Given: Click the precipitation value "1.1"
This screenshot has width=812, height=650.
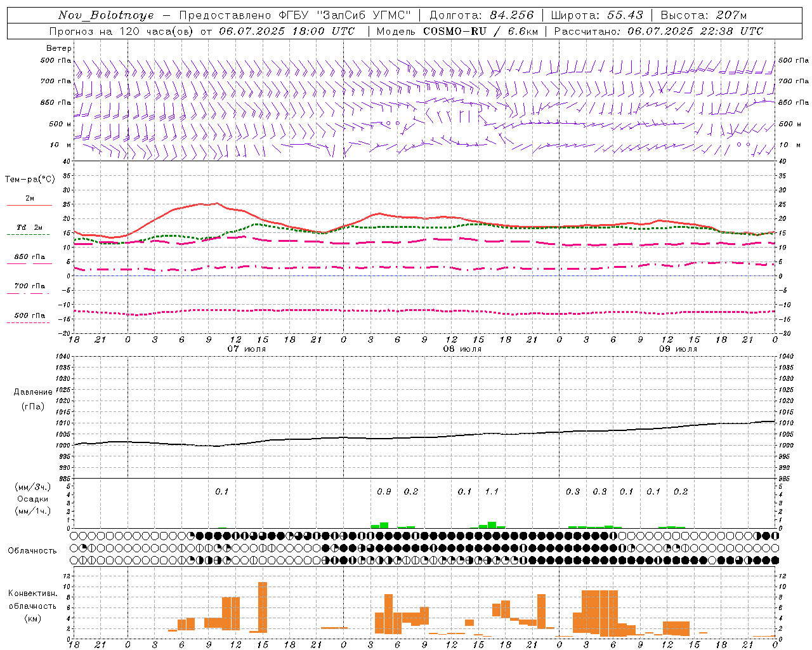Looking at the screenshot, I should click(x=492, y=492).
